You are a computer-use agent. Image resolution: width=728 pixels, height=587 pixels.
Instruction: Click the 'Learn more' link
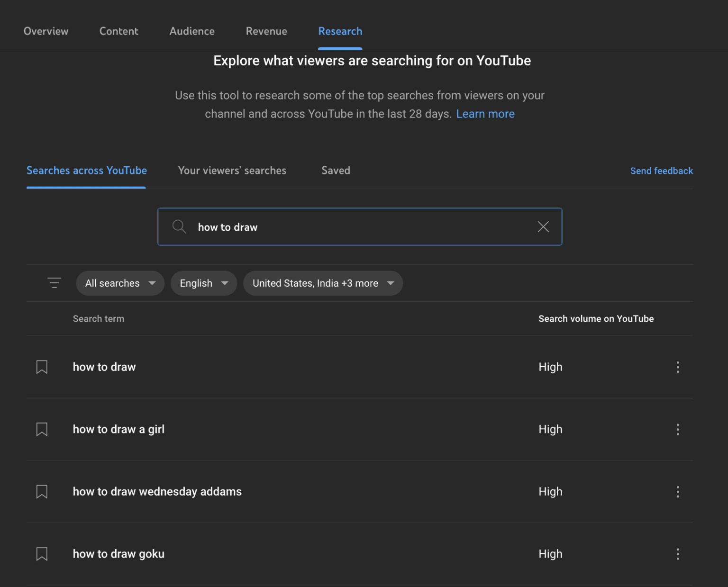pyautogui.click(x=485, y=114)
